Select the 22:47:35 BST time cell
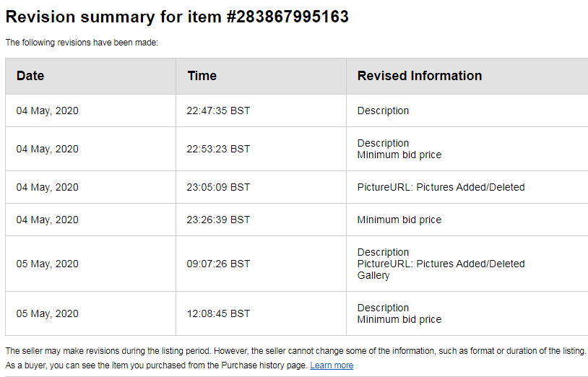The height and width of the screenshot is (377, 588). click(218, 110)
